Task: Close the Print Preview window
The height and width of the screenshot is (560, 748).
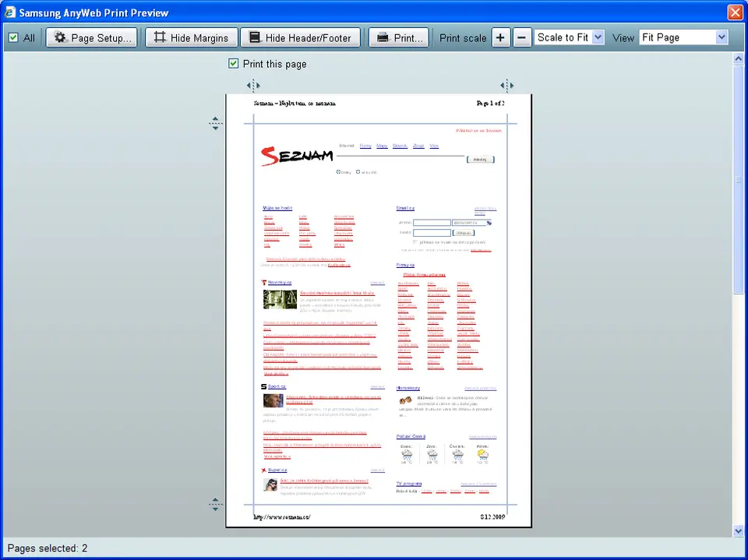Action: 735,12
